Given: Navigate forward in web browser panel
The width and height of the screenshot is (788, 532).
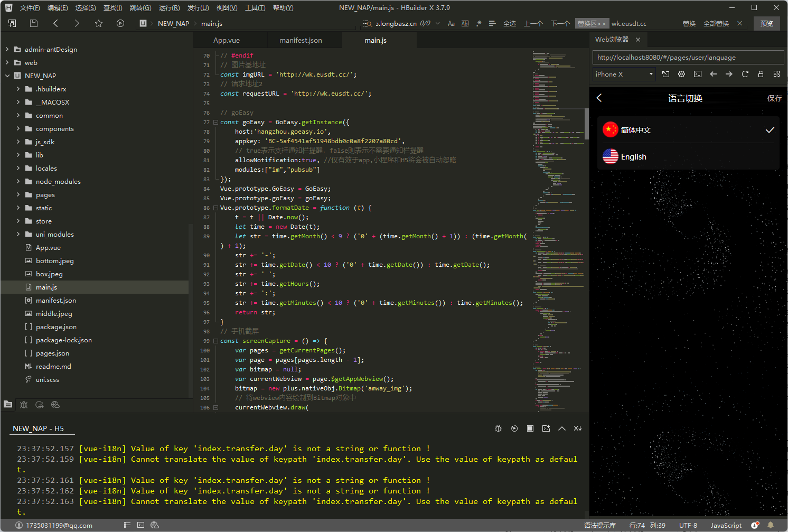Looking at the screenshot, I should (729, 74).
